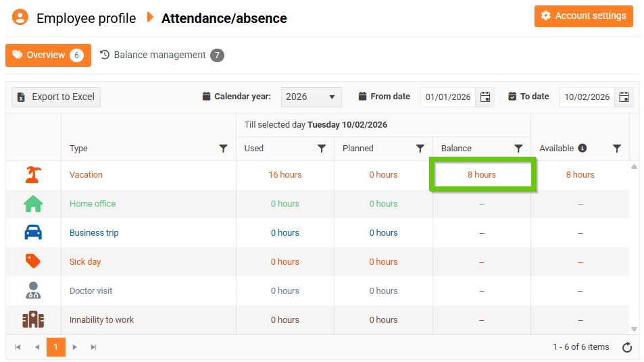Click the Vacation type link
Screen dimensions: 644x362
86,175
